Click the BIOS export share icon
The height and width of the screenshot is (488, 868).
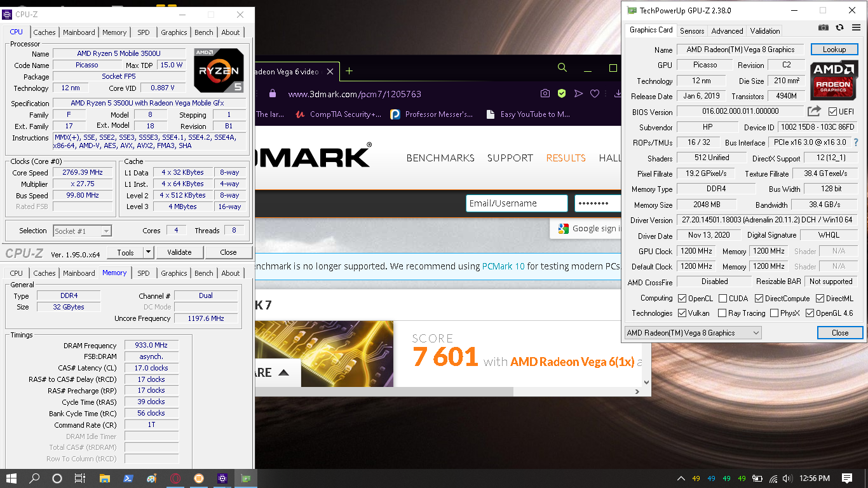click(x=815, y=111)
